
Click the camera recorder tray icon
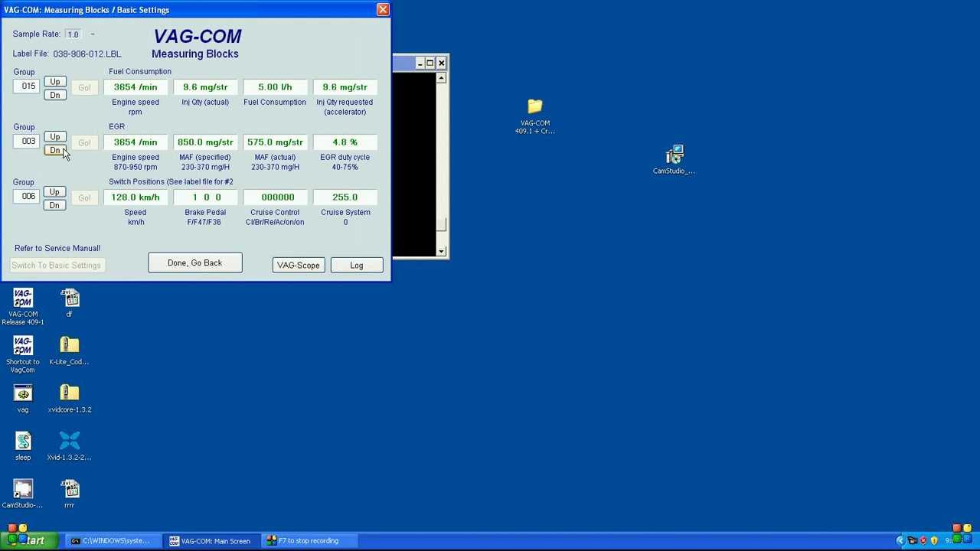(x=912, y=540)
